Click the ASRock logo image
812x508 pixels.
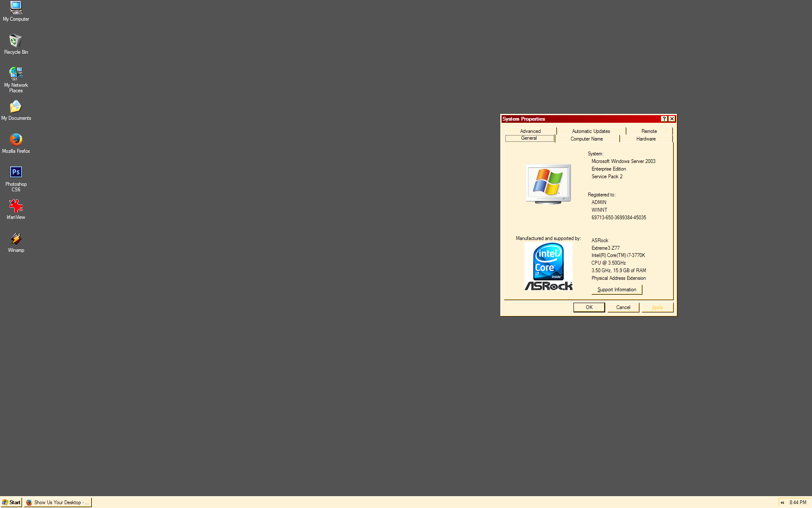pos(549,286)
